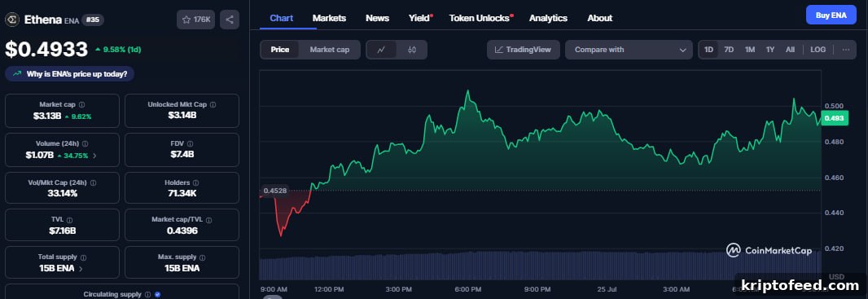868x299 pixels.
Task: Click the 33.14% Vol/Mkt Cap value
Action: point(62,193)
